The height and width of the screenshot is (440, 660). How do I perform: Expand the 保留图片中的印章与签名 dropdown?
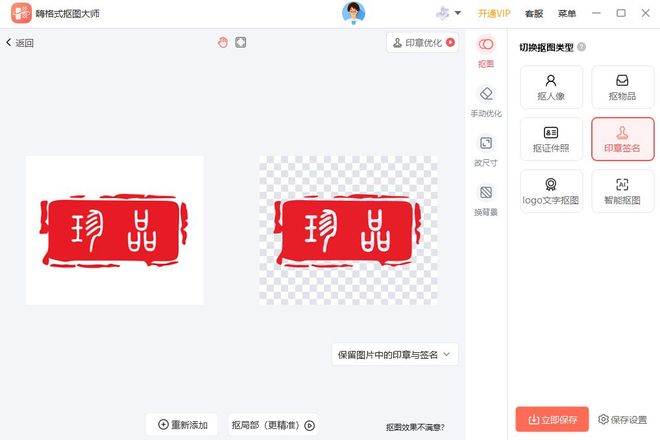[395, 354]
